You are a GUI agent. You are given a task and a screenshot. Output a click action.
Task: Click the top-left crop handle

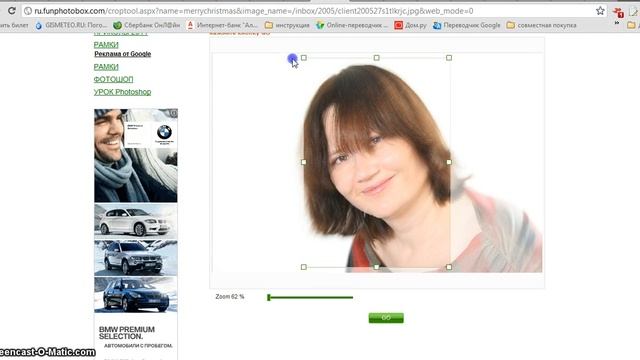click(x=304, y=58)
